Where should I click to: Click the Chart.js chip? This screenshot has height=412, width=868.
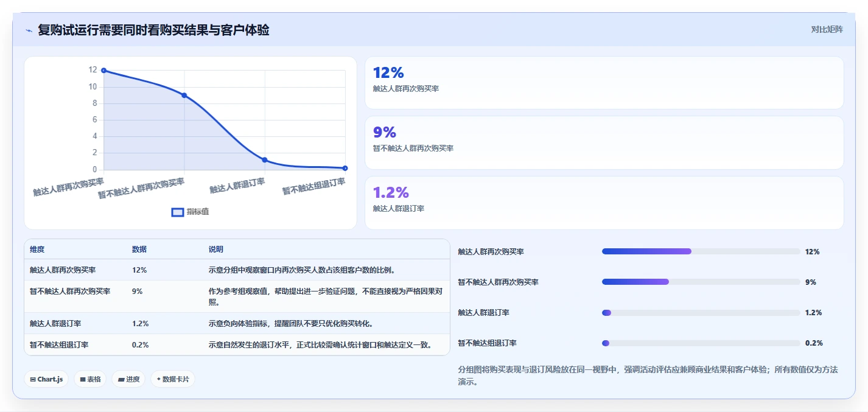(x=47, y=379)
